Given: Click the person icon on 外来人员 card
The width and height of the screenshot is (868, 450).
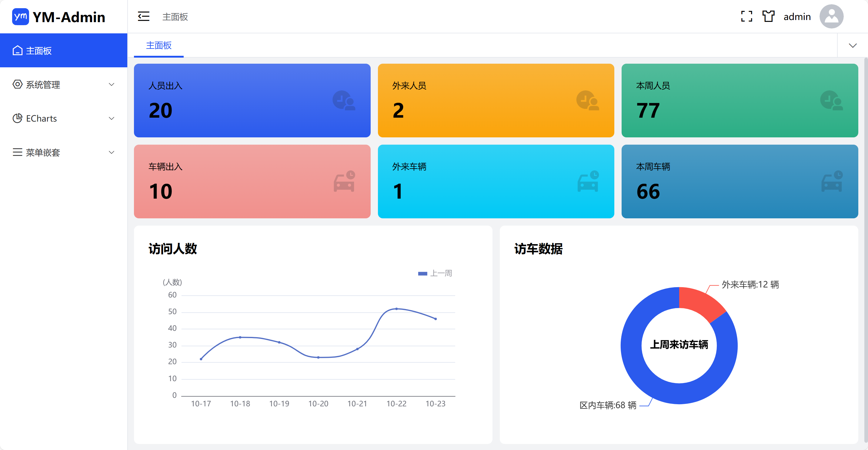Looking at the screenshot, I should coord(588,100).
